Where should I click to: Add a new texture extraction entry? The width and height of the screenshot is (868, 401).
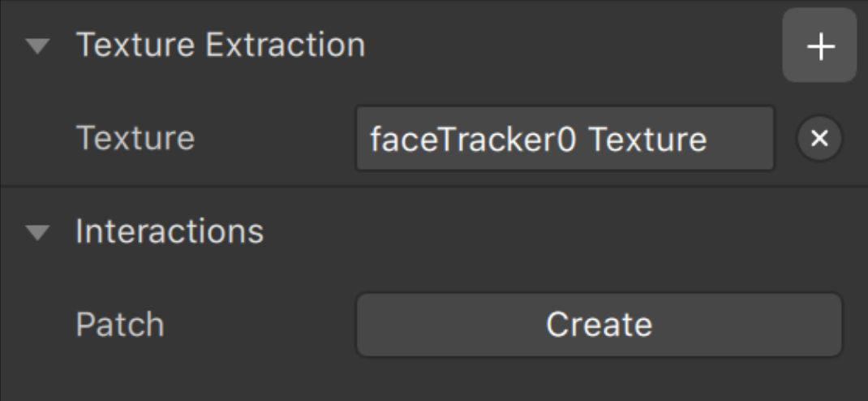point(819,45)
